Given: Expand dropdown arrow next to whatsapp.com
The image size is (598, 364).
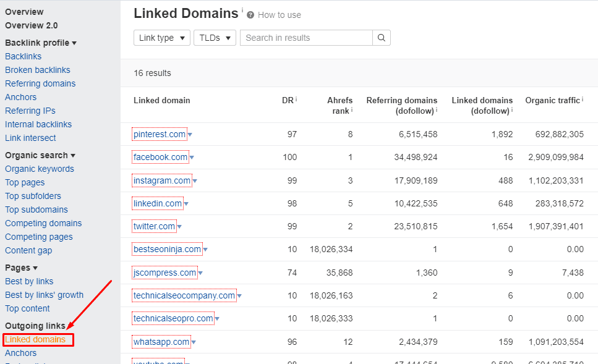Looking at the screenshot, I should pos(194,342).
